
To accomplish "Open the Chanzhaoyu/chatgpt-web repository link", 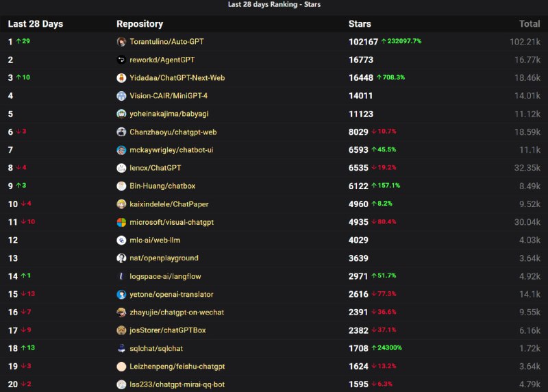I will (173, 132).
